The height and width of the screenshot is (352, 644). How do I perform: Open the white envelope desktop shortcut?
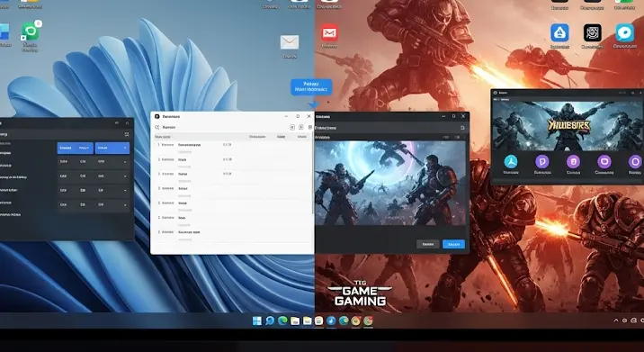(x=290, y=42)
